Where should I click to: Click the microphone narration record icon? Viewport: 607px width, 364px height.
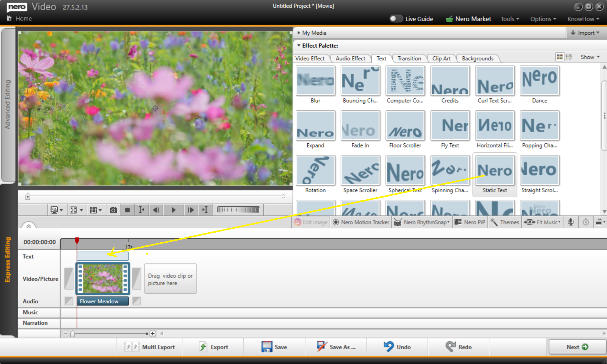[571, 222]
